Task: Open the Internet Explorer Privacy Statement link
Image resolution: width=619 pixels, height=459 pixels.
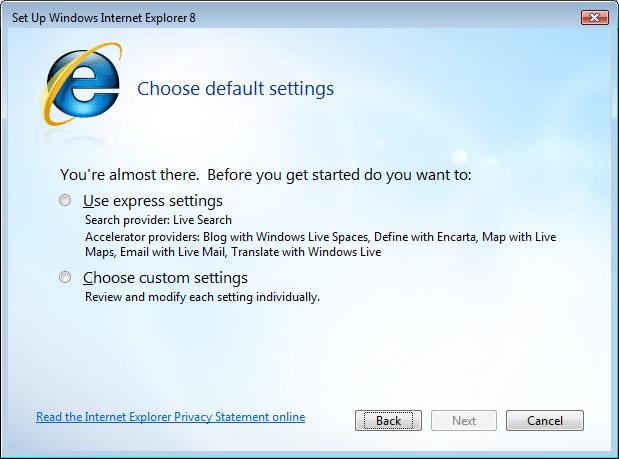Action: coord(170,417)
